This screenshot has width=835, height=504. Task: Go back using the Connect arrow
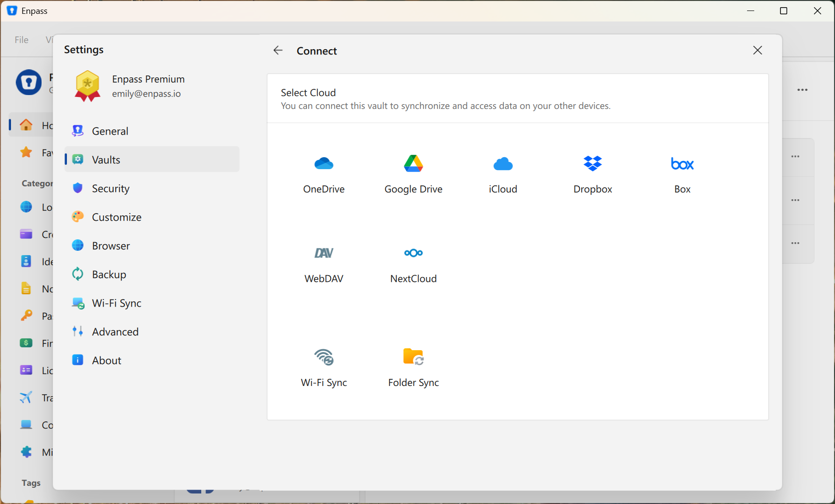(278, 50)
